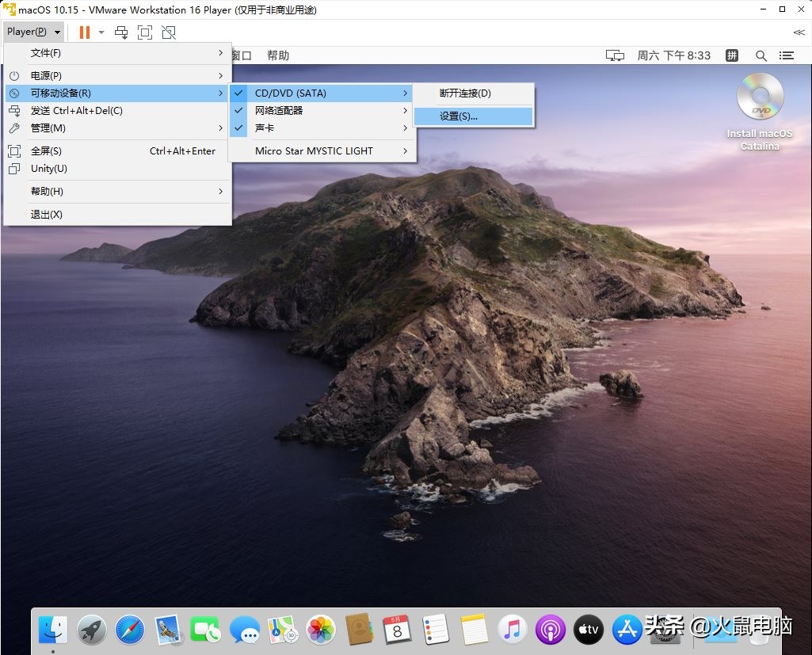Expand the arrow next to 文件(F)

click(x=220, y=53)
